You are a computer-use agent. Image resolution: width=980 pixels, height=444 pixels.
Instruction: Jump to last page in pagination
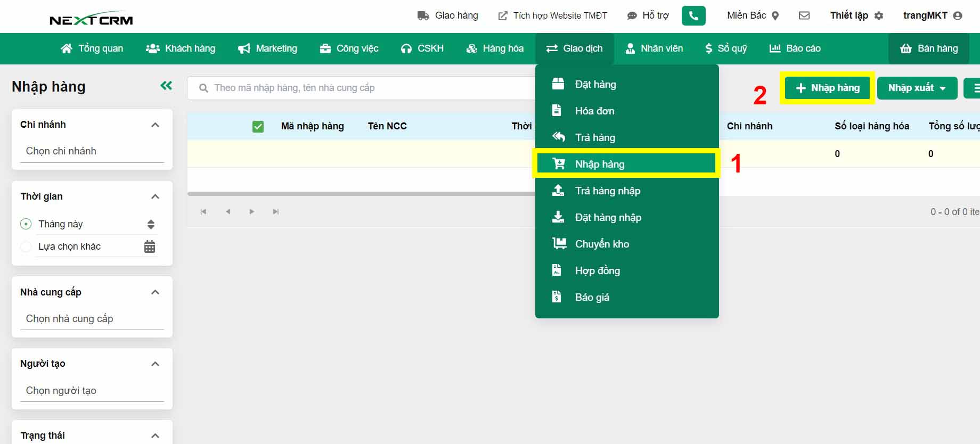pyautogui.click(x=276, y=212)
